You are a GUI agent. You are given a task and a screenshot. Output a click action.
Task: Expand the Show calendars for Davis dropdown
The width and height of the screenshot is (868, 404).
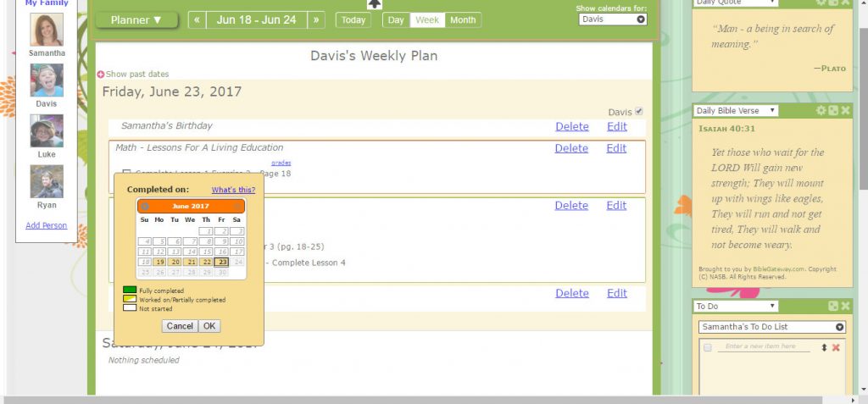[x=613, y=19]
